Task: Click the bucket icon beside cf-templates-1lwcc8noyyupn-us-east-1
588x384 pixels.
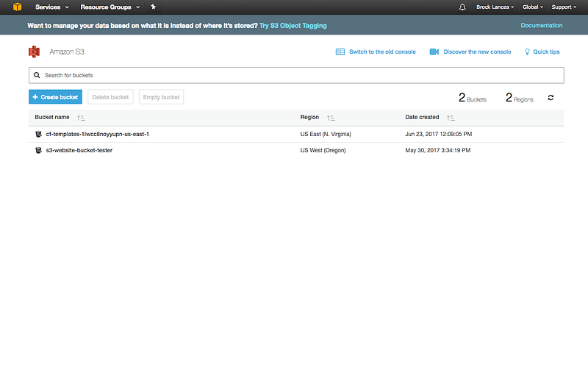Action: 38,134
